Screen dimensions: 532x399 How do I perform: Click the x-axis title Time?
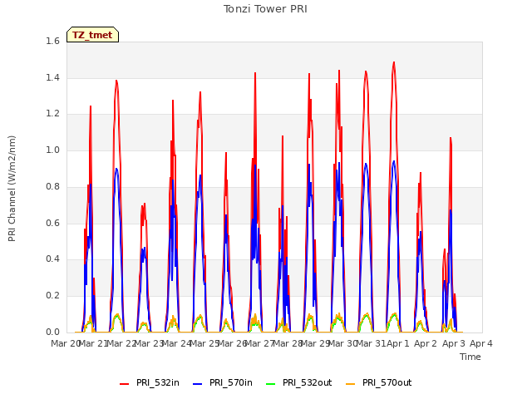point(470,357)
